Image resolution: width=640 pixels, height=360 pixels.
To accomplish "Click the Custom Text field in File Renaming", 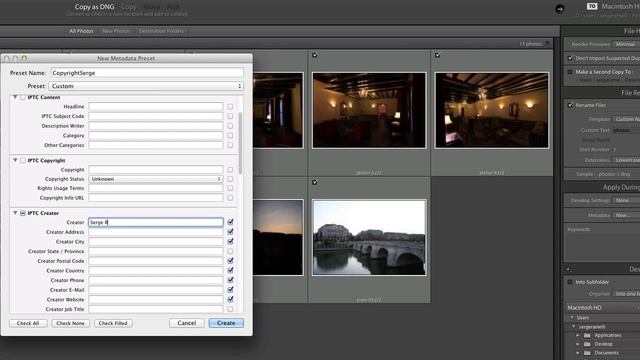I will pyautogui.click(x=626, y=130).
